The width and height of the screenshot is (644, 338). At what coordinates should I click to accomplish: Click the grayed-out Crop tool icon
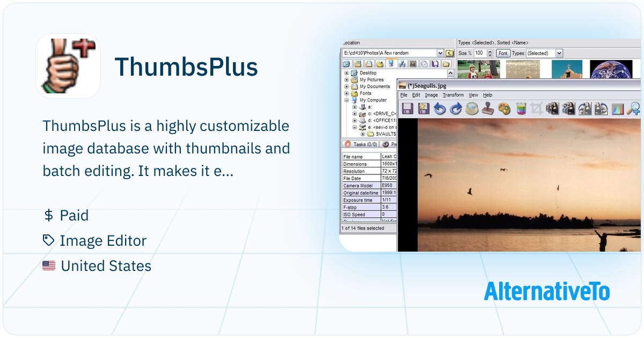536,108
